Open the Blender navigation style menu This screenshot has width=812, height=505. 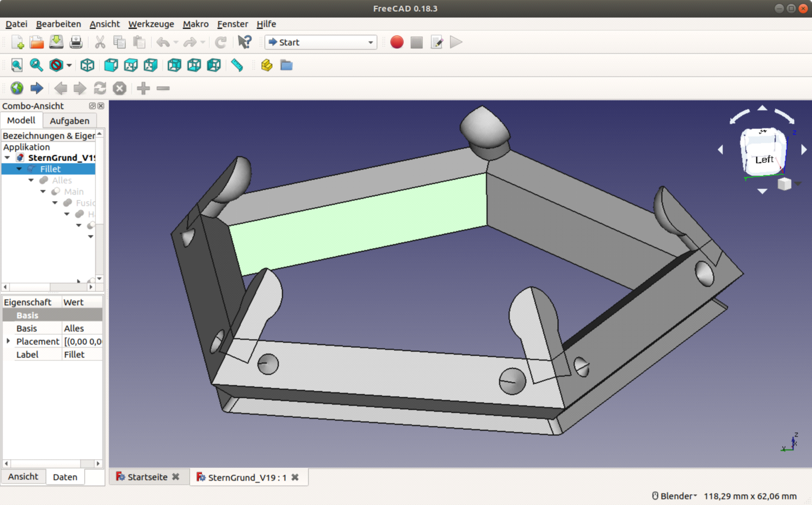point(675,496)
